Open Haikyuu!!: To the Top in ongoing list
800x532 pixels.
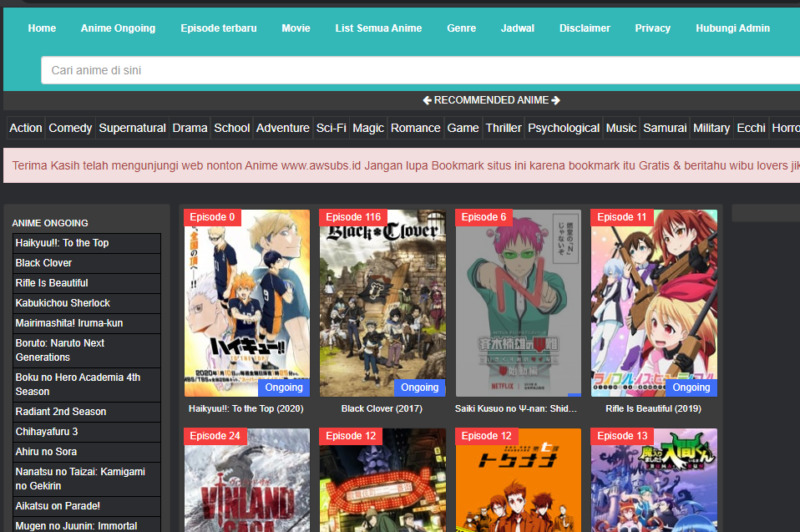(86, 243)
